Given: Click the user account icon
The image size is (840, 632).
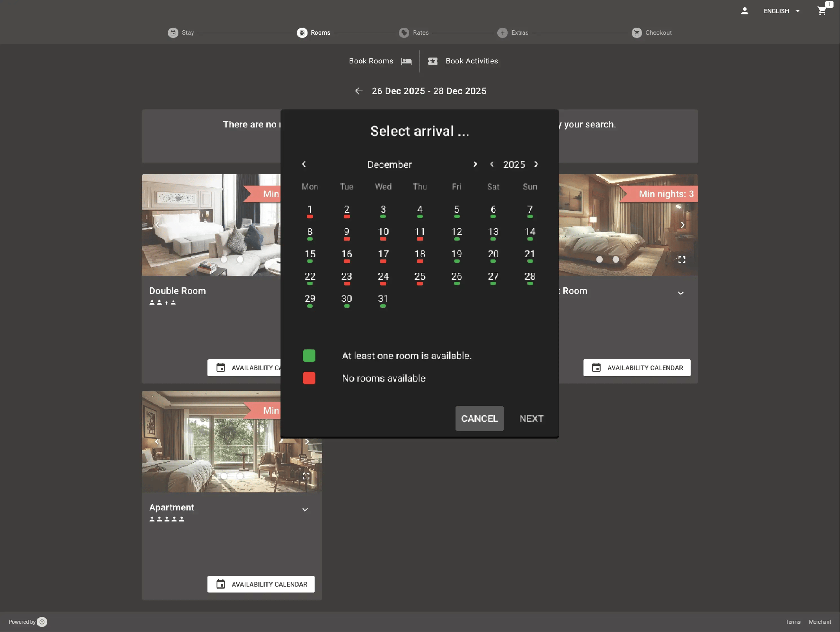Looking at the screenshot, I should [x=744, y=11].
